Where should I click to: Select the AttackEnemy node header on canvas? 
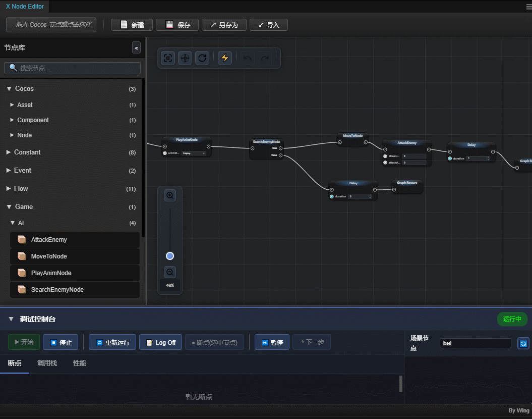[x=407, y=143]
